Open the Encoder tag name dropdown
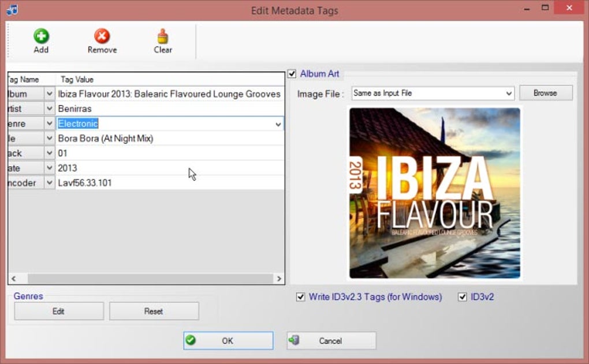The image size is (589, 364). click(50, 183)
